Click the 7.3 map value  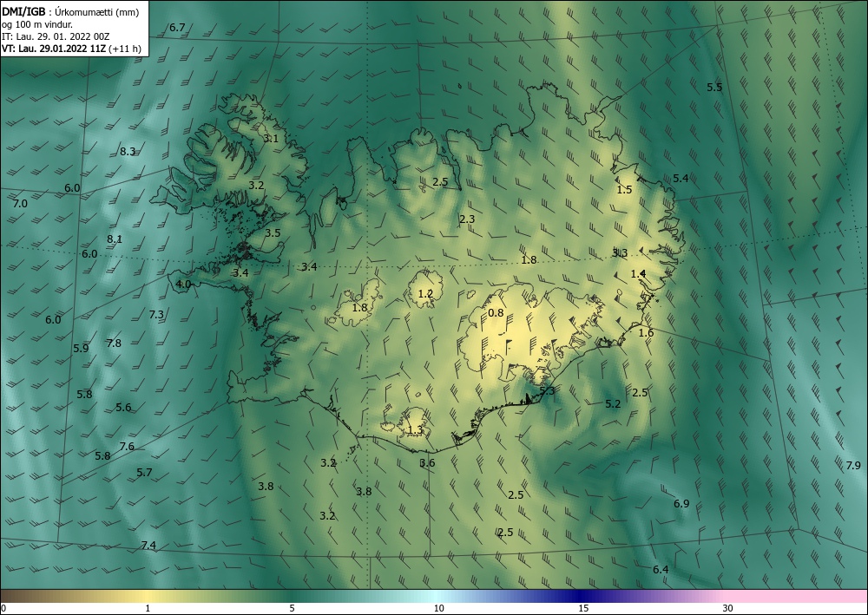156,315
